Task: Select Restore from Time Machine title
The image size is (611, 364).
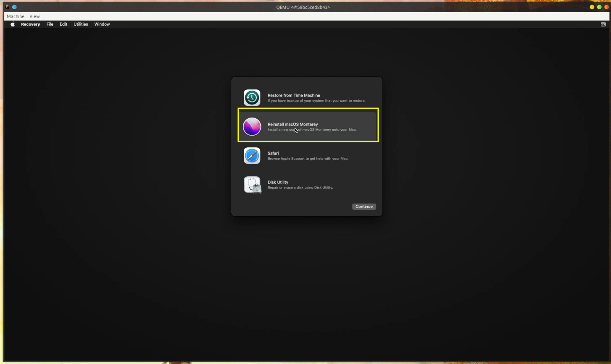Action: click(294, 95)
